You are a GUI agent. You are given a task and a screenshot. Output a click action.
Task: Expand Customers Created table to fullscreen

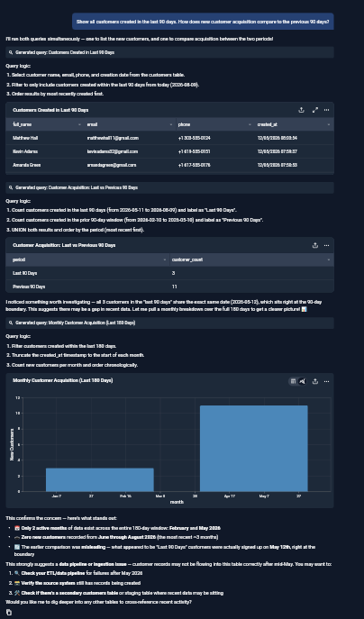315,110
